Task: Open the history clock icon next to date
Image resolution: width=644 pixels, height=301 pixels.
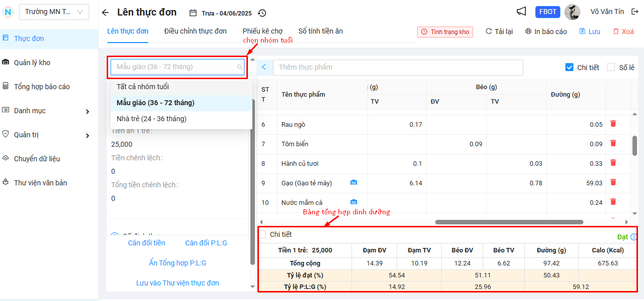Action: [x=262, y=13]
